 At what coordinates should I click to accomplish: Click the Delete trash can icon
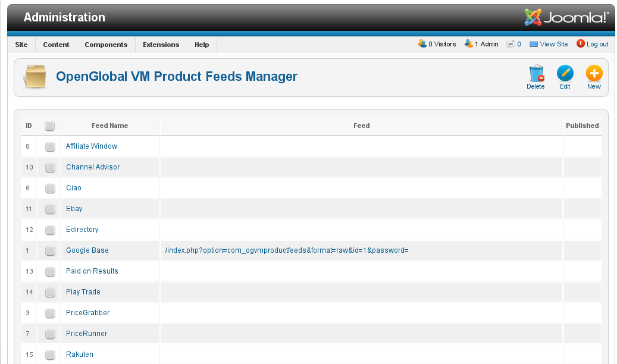[536, 73]
